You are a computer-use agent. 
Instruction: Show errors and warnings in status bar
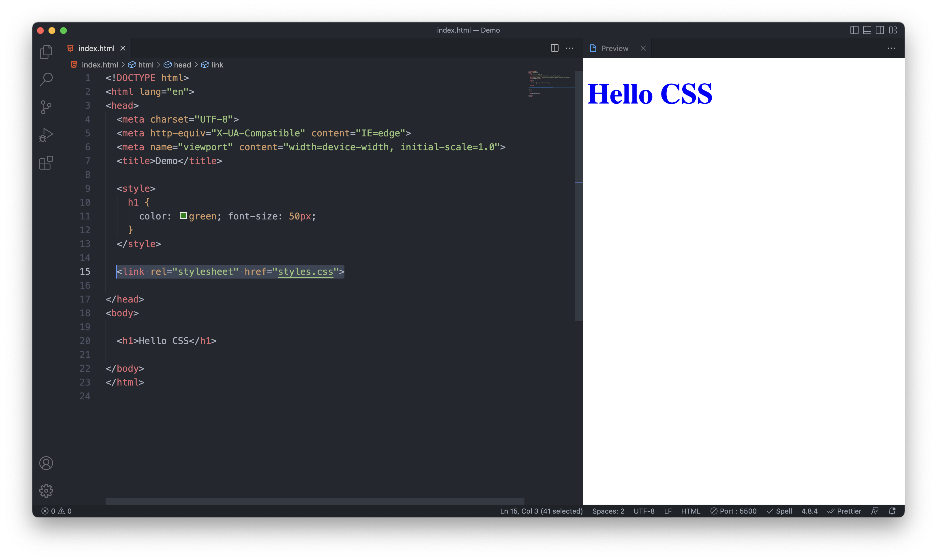(57, 511)
